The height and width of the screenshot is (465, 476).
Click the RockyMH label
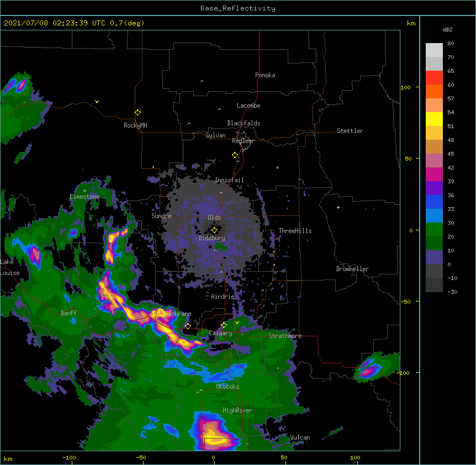(135, 125)
